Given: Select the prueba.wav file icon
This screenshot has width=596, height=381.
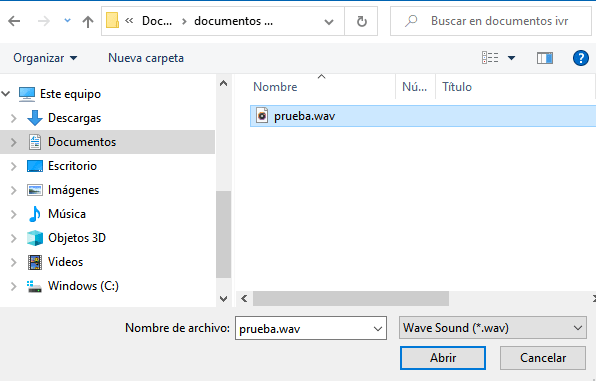Looking at the screenshot, I should pos(262,116).
